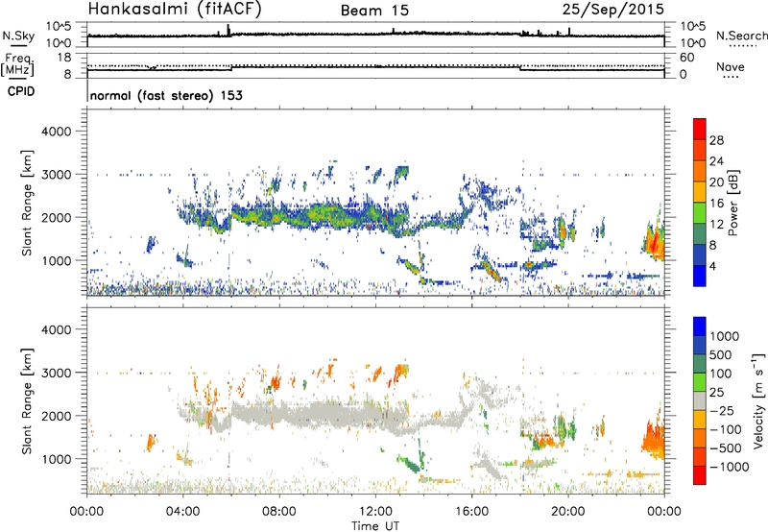Click the 4000 range label in power panel

pos(56,132)
